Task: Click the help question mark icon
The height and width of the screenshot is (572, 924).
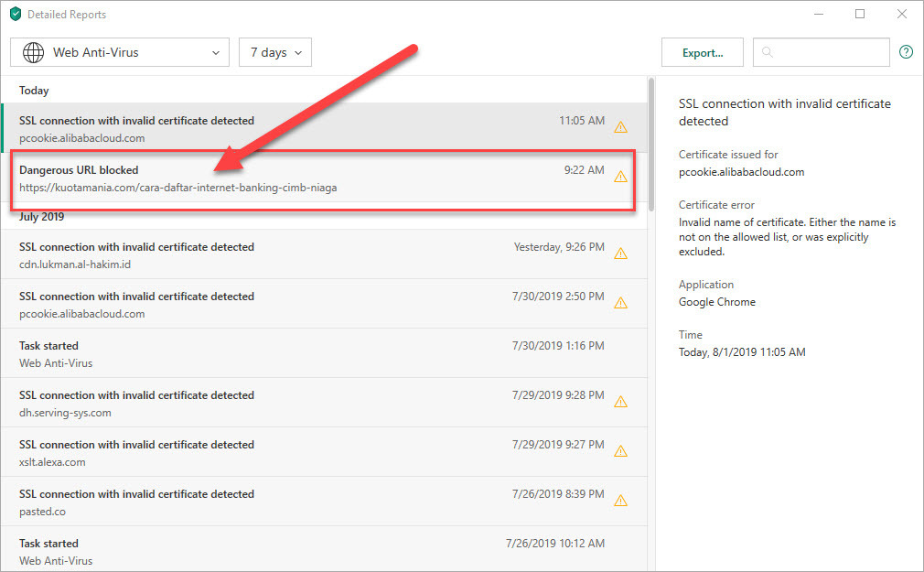Action: tap(906, 52)
